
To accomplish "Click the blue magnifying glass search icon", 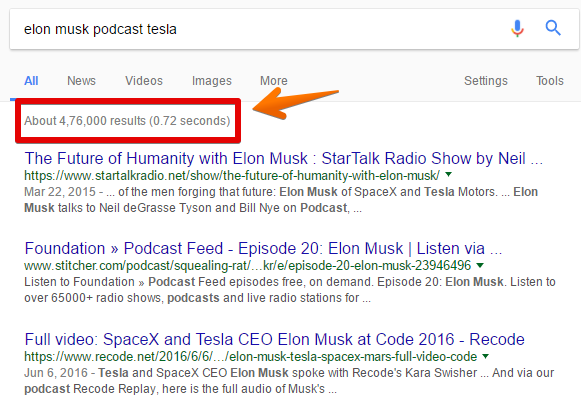I will pyautogui.click(x=553, y=28).
